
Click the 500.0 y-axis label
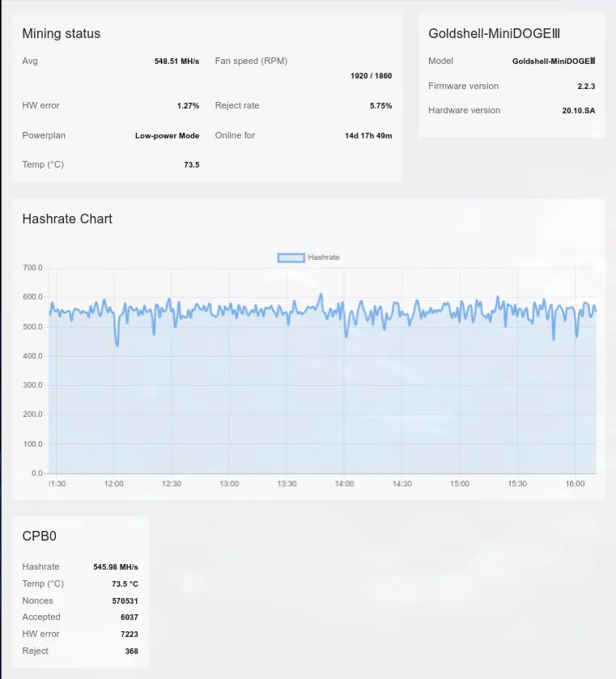pos(33,326)
